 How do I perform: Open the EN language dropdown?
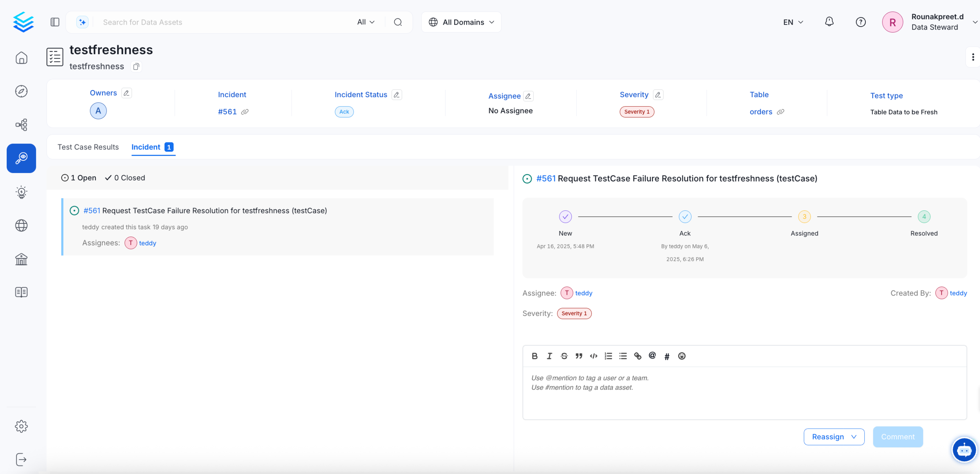click(793, 22)
